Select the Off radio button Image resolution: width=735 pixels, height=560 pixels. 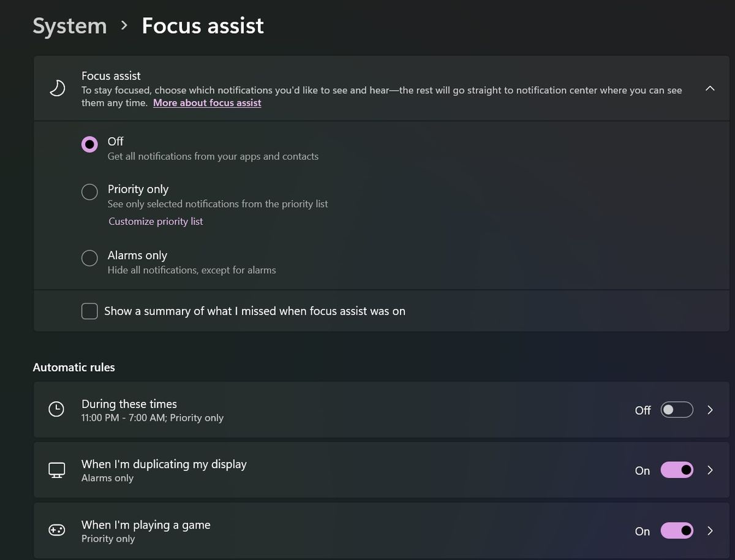click(89, 144)
